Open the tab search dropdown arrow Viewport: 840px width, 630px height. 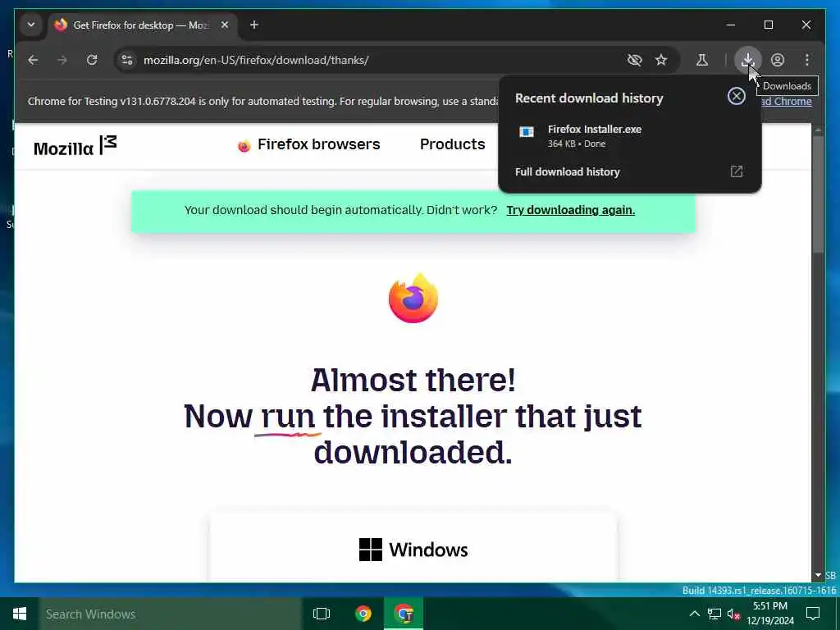tap(31, 25)
